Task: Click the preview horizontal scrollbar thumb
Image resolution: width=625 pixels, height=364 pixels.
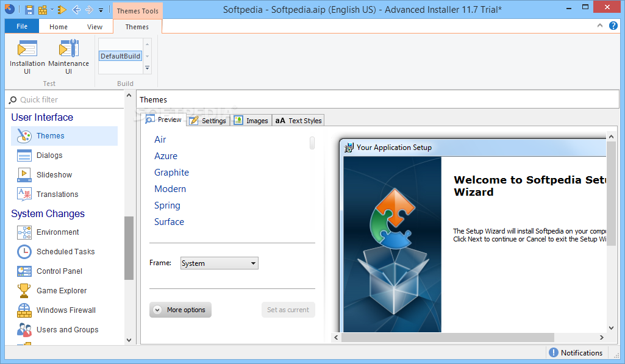Action: pos(448,338)
